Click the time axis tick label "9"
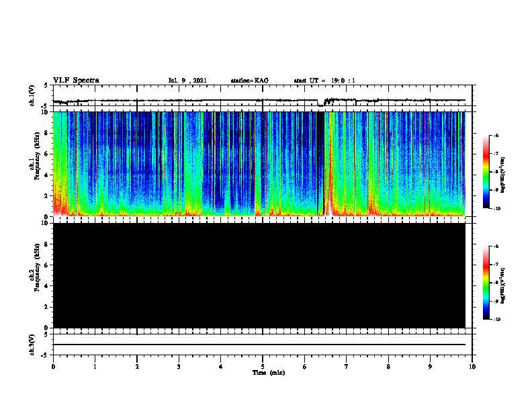 tap(430, 367)
